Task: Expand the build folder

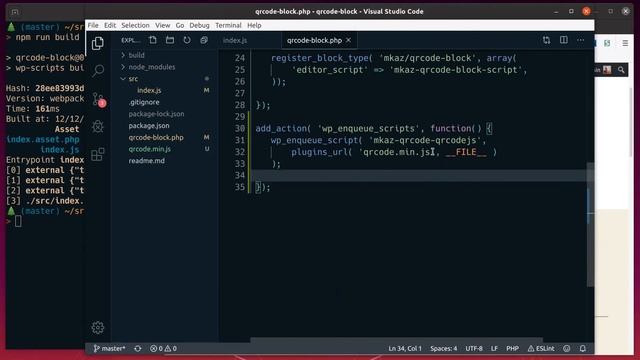Action: pos(136,55)
